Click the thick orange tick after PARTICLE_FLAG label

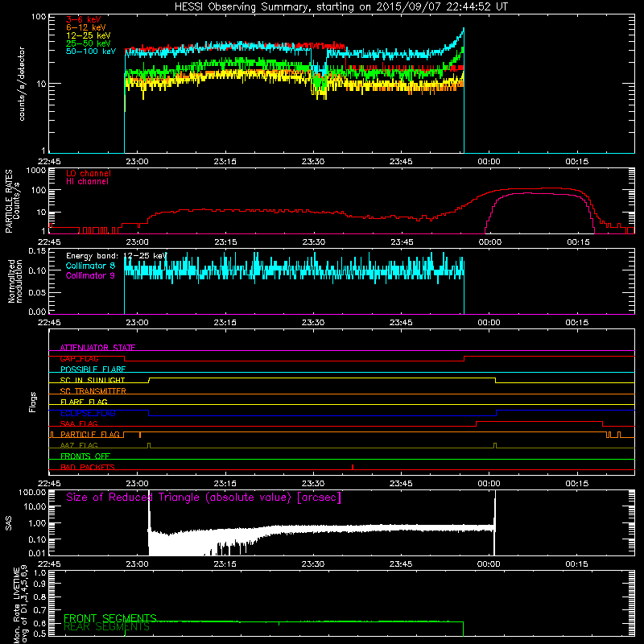(x=140, y=435)
